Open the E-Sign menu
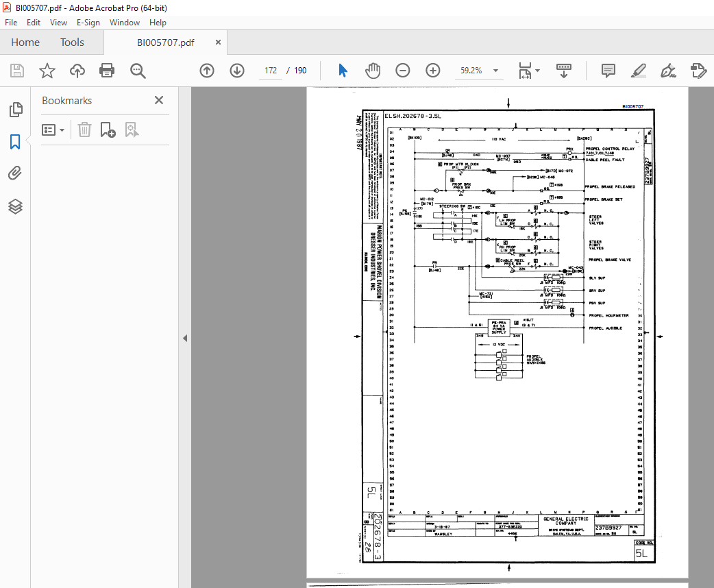The height and width of the screenshot is (588, 714). pos(88,23)
